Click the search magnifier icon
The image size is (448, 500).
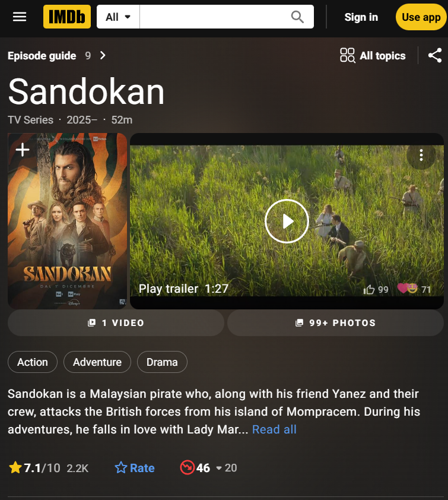pyautogui.click(x=297, y=17)
